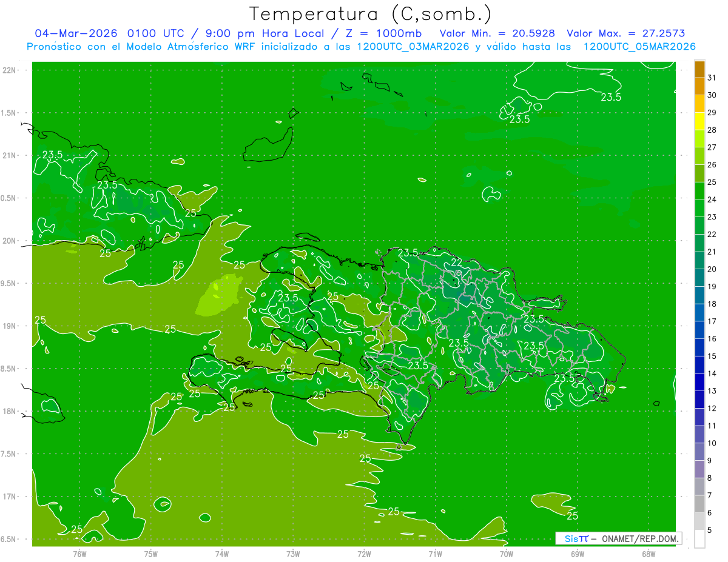Image resolution: width=728 pixels, height=562 pixels.
Task: Click the "Temperatura (C,somb.)" chart title
Action: (x=371, y=15)
